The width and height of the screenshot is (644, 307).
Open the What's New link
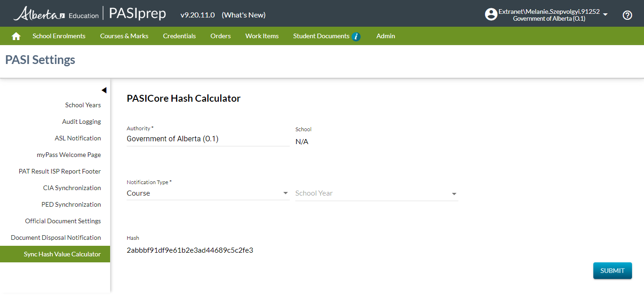pos(243,15)
